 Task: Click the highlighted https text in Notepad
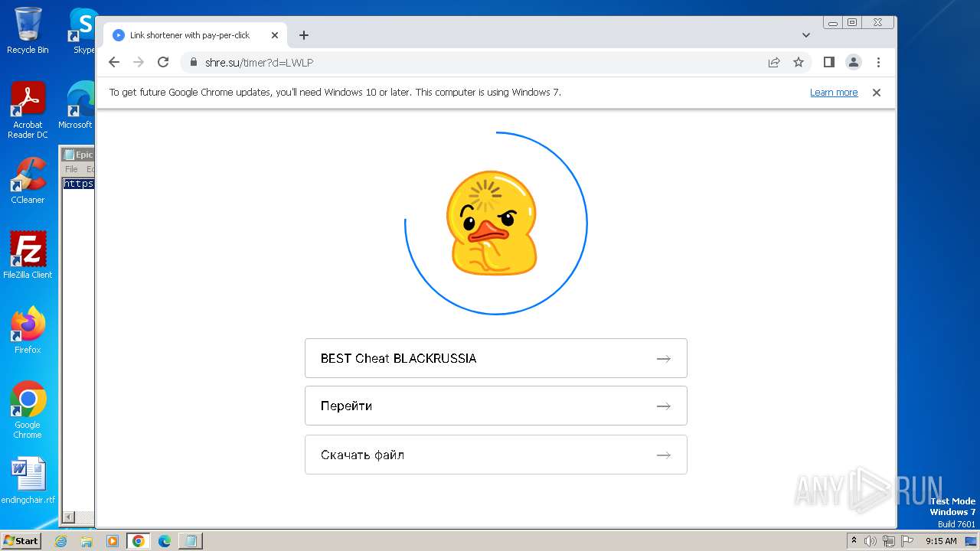click(78, 184)
